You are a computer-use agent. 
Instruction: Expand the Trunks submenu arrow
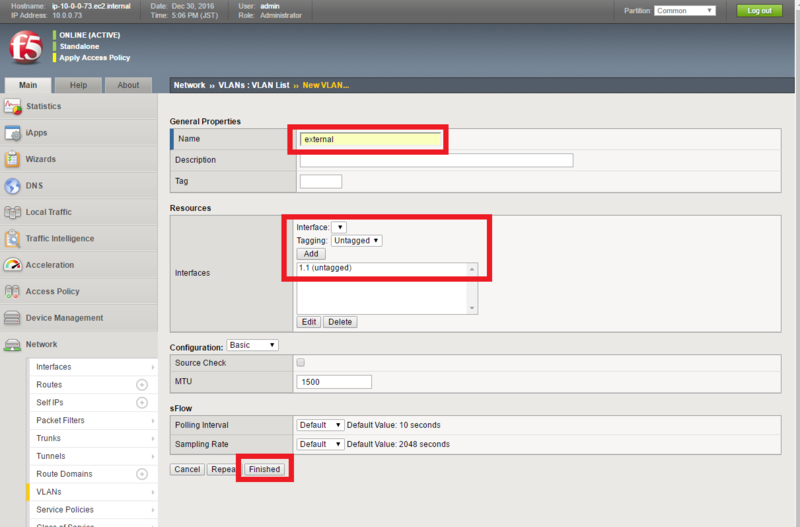[x=153, y=438]
